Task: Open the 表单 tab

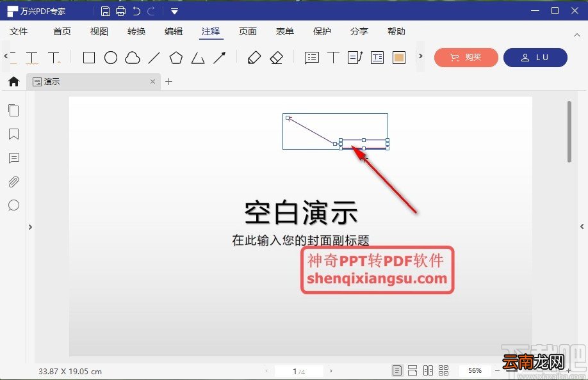Action: 285,31
